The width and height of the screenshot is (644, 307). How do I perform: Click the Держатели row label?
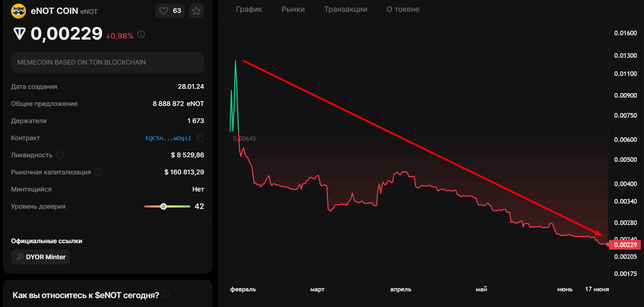pos(29,121)
